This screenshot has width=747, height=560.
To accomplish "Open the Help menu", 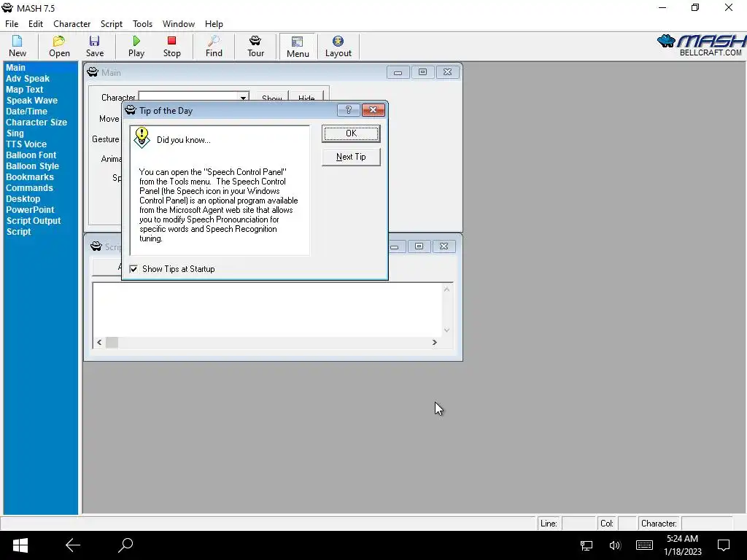I will point(214,24).
